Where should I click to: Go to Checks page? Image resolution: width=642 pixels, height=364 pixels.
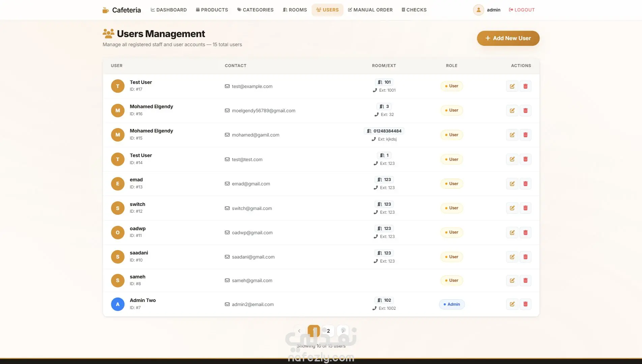click(x=414, y=10)
